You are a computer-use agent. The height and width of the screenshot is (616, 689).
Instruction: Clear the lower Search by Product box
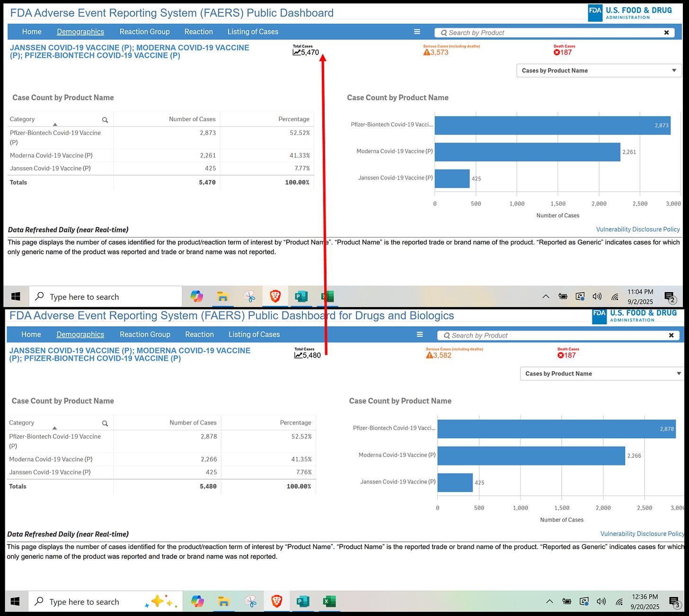(671, 335)
